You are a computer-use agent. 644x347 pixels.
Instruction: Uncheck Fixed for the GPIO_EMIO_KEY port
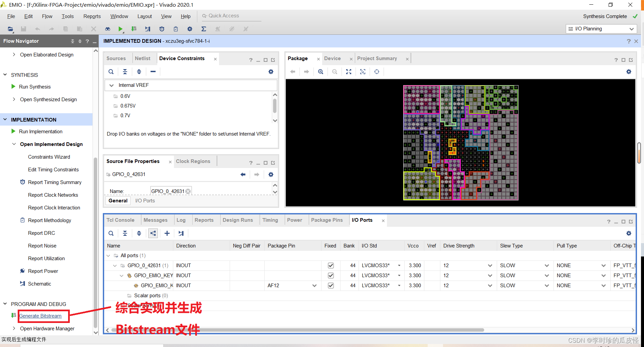coord(331,276)
